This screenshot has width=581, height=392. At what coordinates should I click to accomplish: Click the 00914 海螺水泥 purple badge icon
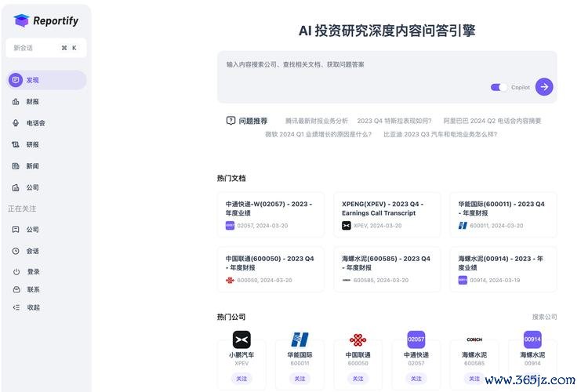532,339
